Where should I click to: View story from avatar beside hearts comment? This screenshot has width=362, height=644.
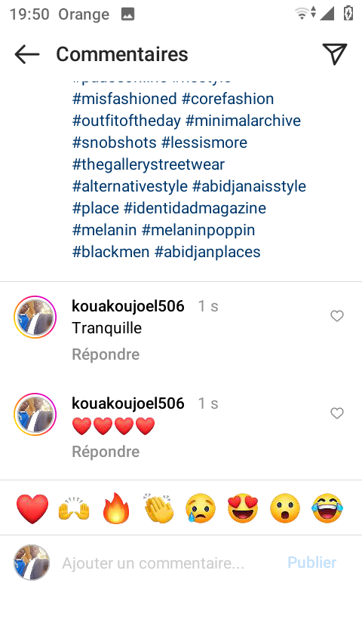[35, 415]
